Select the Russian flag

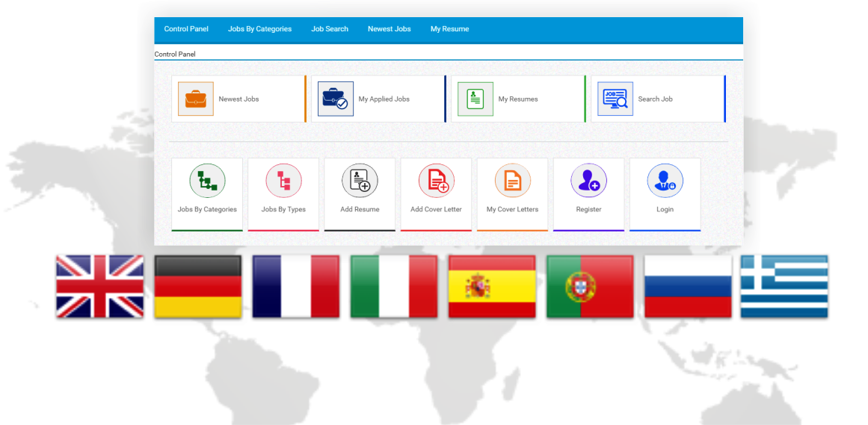point(688,286)
